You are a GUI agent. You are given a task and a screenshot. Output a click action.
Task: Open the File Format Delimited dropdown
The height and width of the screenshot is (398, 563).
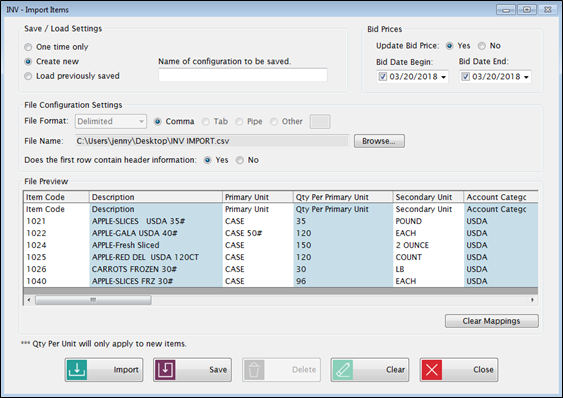[111, 121]
